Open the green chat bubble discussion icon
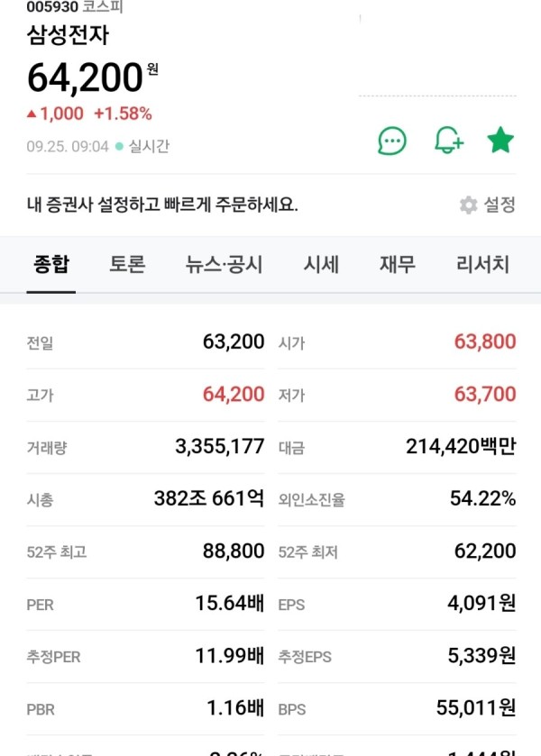 coord(392,141)
